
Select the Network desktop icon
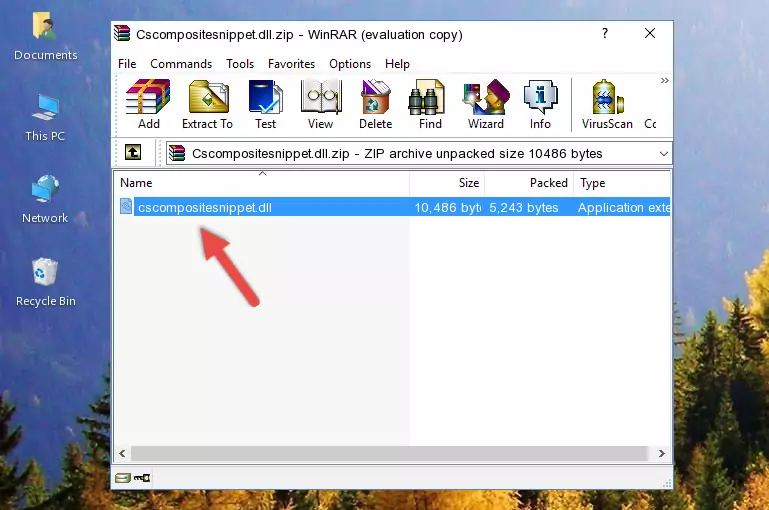[45, 199]
